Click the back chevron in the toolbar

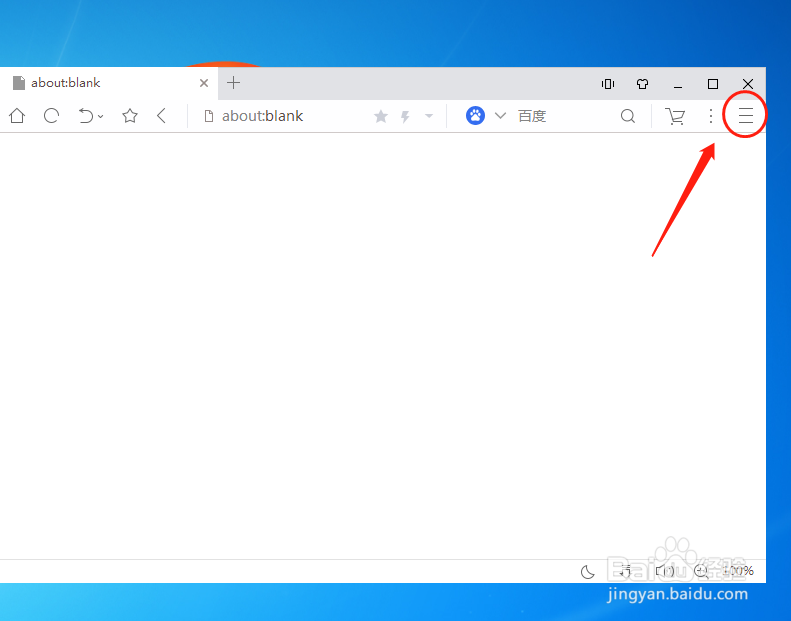coord(161,116)
